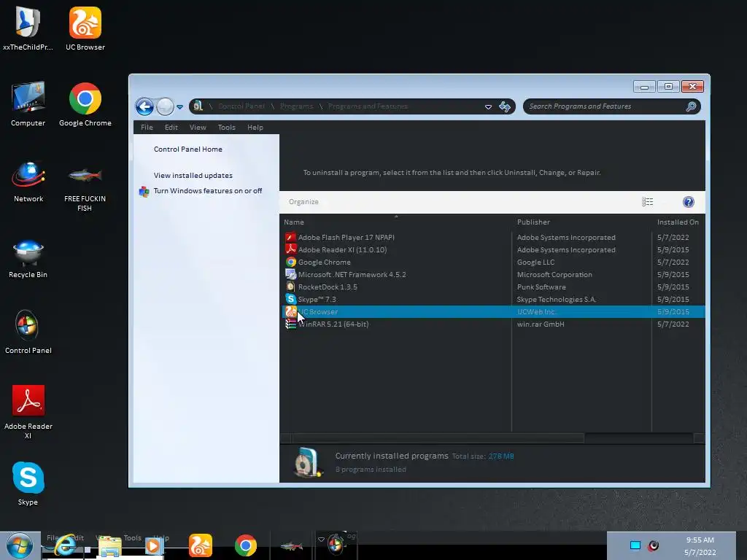
Task: Switch to the Control Panel taskbar button
Action: tap(336, 545)
